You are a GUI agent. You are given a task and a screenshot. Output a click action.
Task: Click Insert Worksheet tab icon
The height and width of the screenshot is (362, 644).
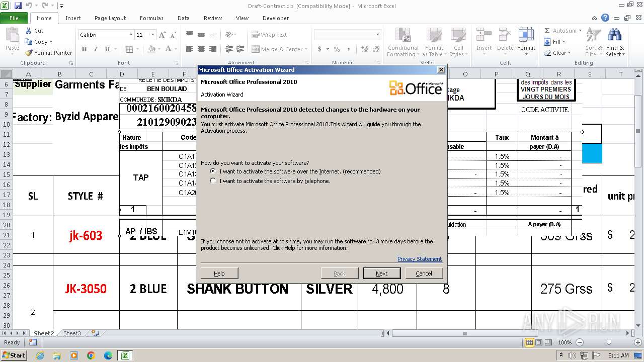(95, 333)
